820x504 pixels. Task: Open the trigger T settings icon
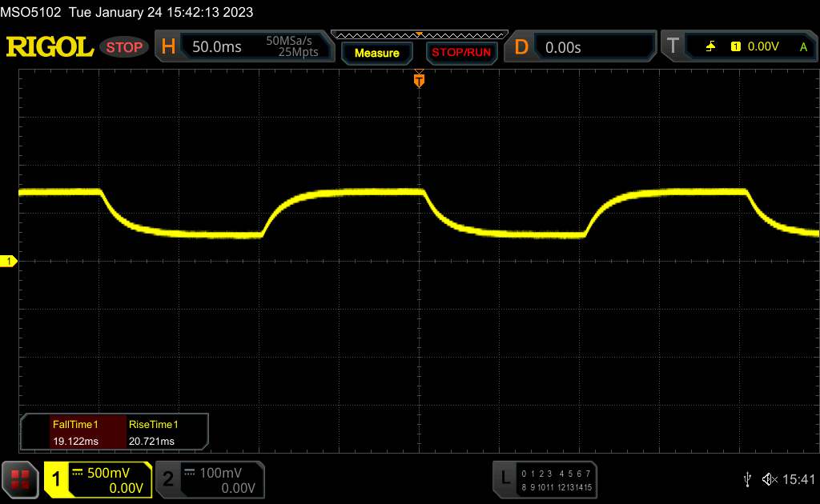click(673, 46)
